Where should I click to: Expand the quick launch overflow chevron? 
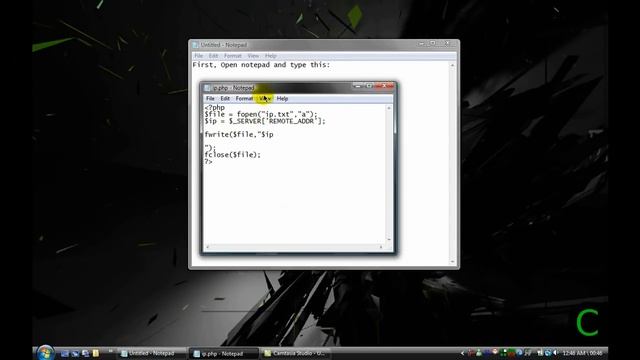(x=110, y=351)
